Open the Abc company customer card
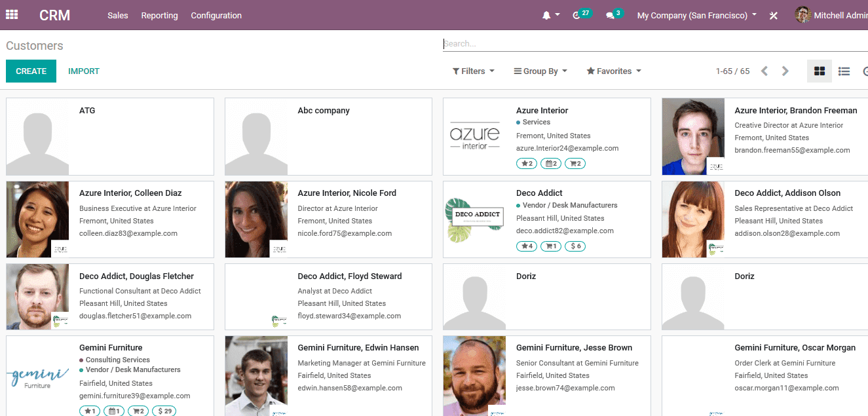 pyautogui.click(x=328, y=137)
